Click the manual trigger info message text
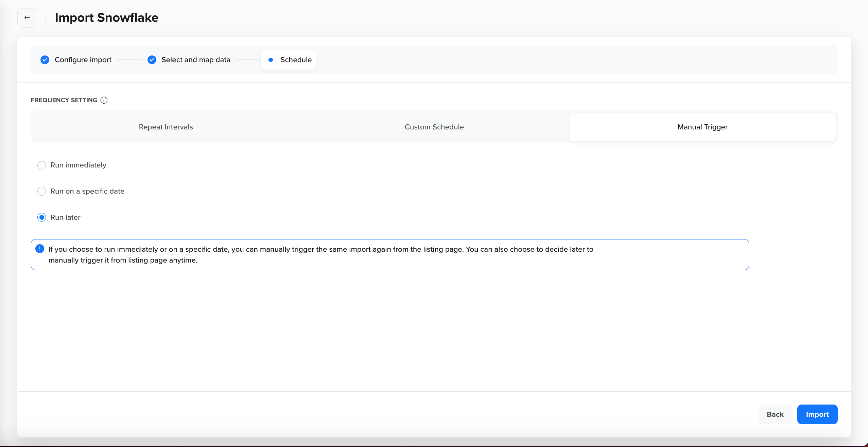This screenshot has width=868, height=447. click(320, 254)
